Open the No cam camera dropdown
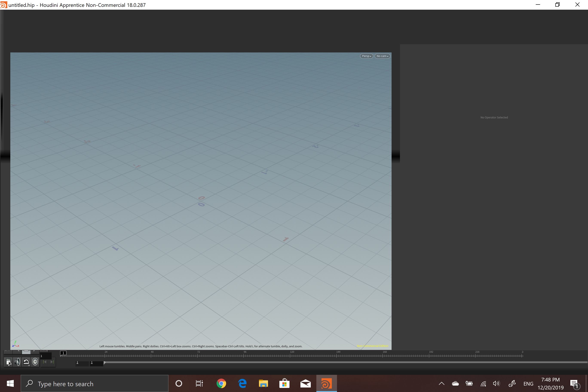 (x=382, y=56)
